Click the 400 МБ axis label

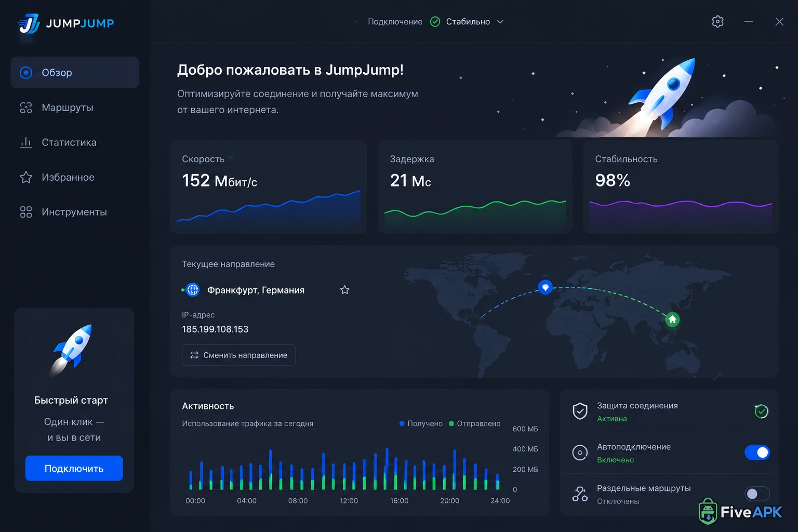[525, 449]
